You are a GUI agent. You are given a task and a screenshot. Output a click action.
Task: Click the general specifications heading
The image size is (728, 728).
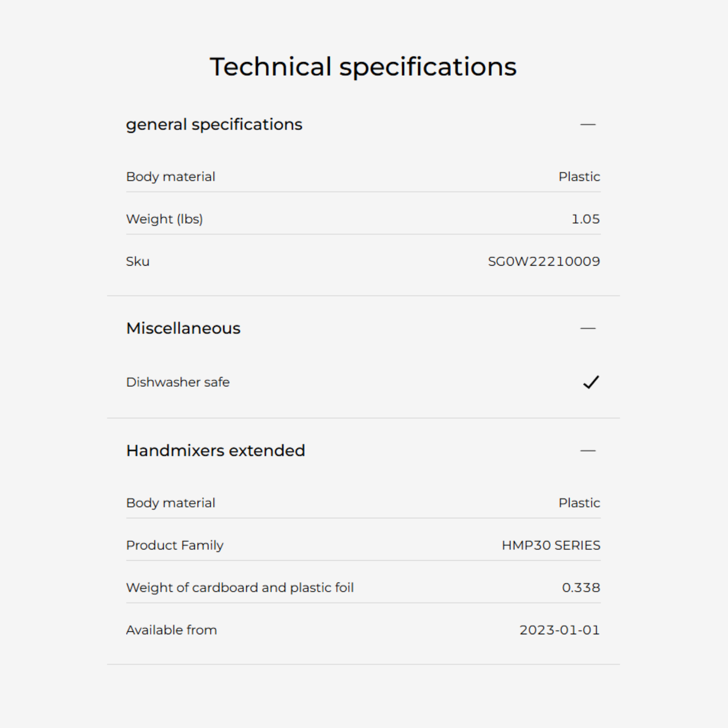(x=214, y=124)
